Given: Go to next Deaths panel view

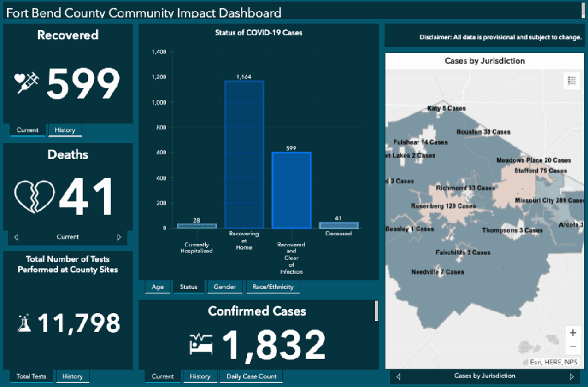Looking at the screenshot, I should click(120, 237).
